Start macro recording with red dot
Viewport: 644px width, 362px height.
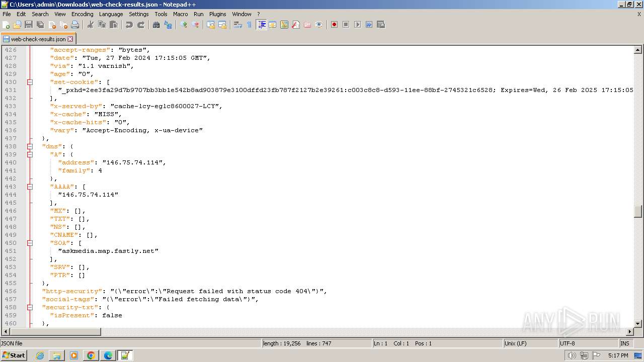tap(334, 25)
